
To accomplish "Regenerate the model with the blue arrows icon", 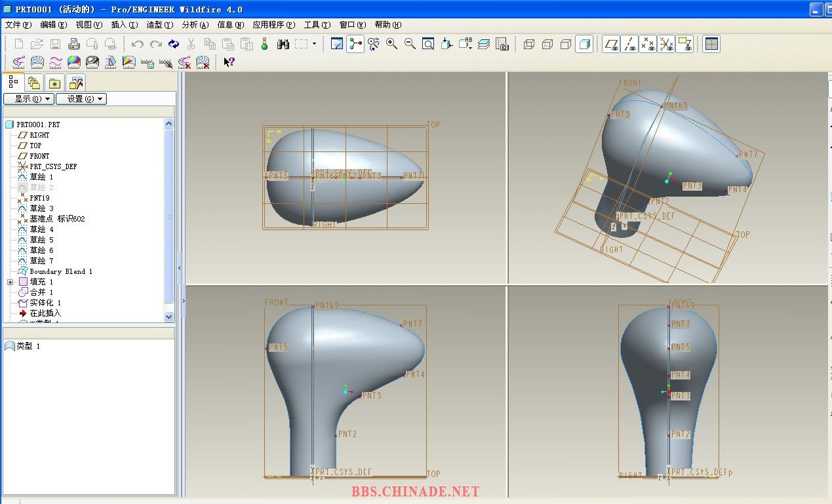I will 174,44.
